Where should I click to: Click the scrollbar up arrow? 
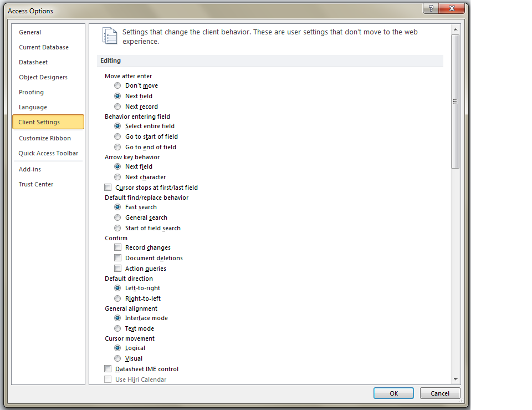click(456, 29)
